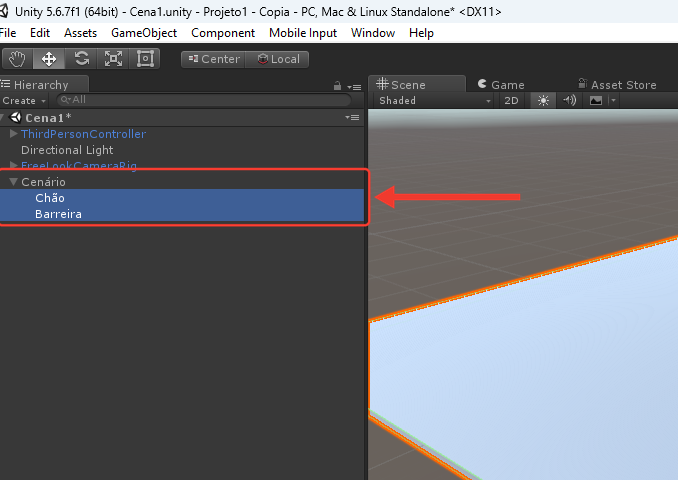Toggle pivot mode Center button
The height and width of the screenshot is (480, 678).
click(214, 59)
